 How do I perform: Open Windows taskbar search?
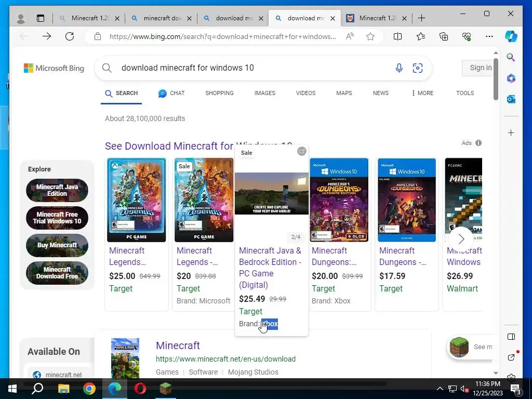(x=37, y=389)
